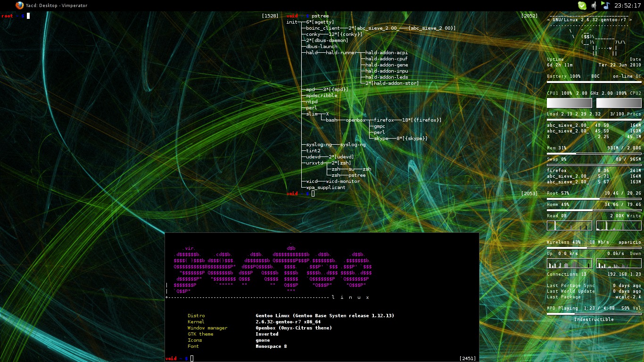
Task: Focus the 'Yacd: Desktop - Vimperator' taskbar entry
Action: [x=57, y=6]
